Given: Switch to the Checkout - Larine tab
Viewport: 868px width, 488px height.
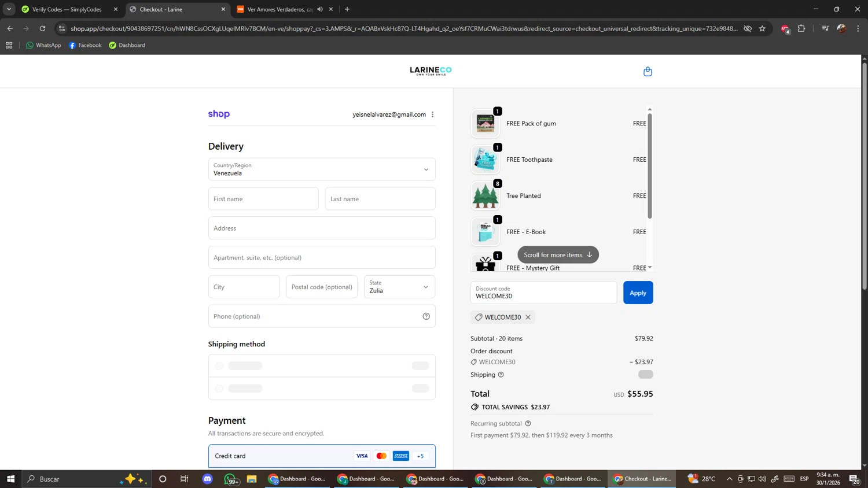Looking at the screenshot, I should [178, 9].
